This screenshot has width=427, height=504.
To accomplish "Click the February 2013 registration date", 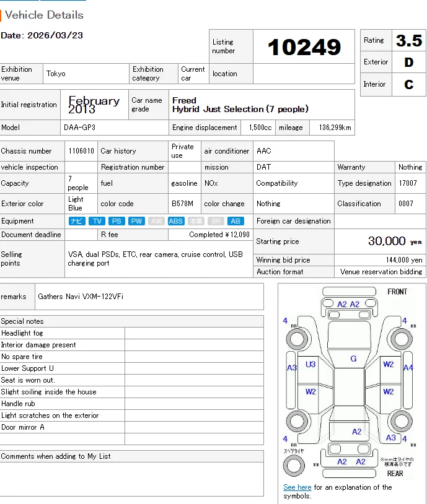I will coord(94,105).
